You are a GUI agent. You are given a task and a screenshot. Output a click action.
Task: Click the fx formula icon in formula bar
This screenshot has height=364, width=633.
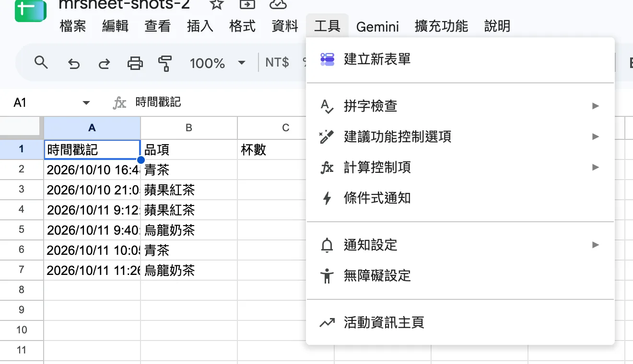(x=119, y=102)
